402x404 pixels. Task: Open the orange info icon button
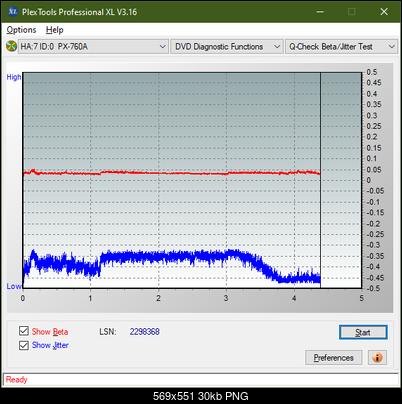377,358
